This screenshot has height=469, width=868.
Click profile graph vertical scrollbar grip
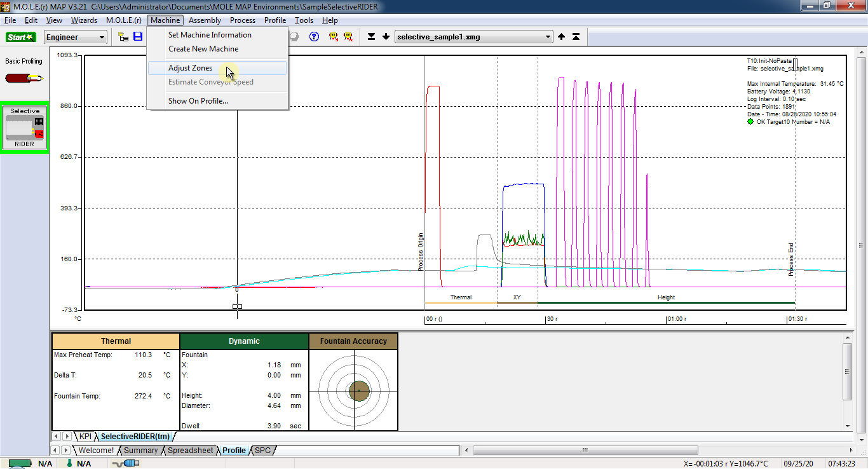click(x=861, y=246)
